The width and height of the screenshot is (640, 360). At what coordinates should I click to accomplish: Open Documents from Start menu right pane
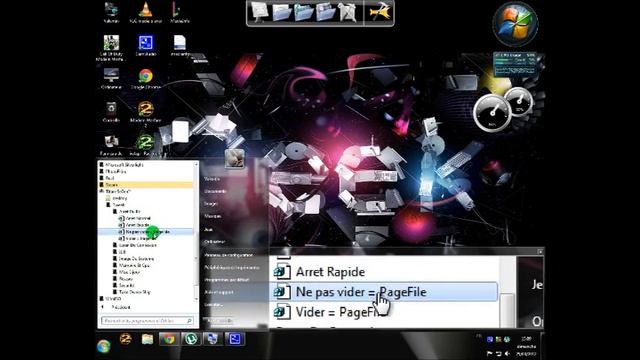tap(215, 191)
